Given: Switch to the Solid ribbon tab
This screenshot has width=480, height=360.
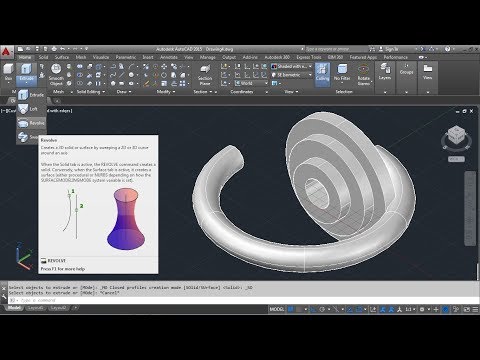Looking at the screenshot, I should tap(43, 57).
